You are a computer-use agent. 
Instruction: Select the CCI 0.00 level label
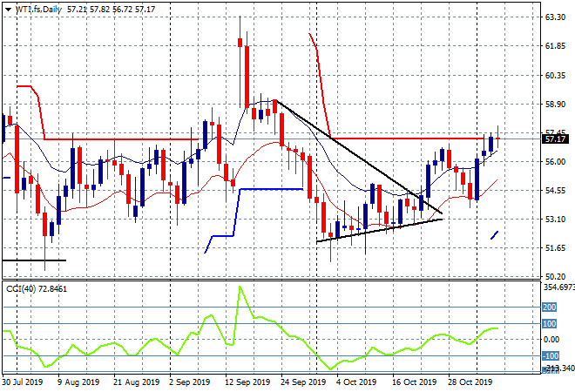tap(551, 340)
